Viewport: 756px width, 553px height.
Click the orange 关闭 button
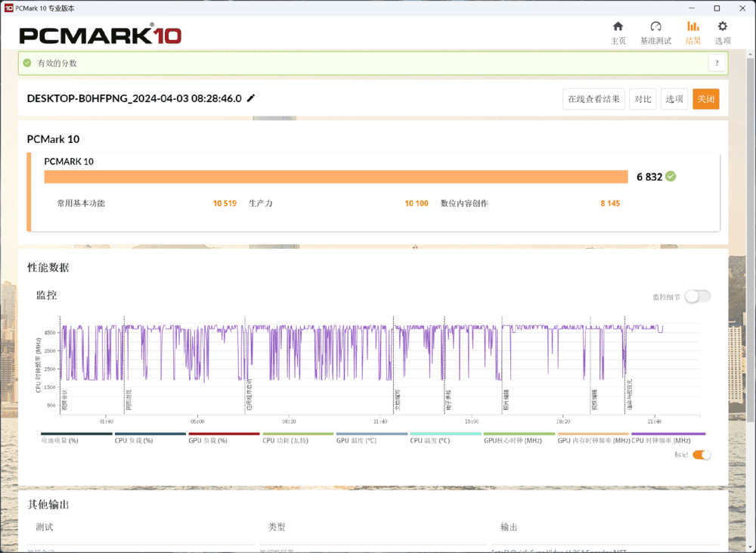(x=706, y=98)
